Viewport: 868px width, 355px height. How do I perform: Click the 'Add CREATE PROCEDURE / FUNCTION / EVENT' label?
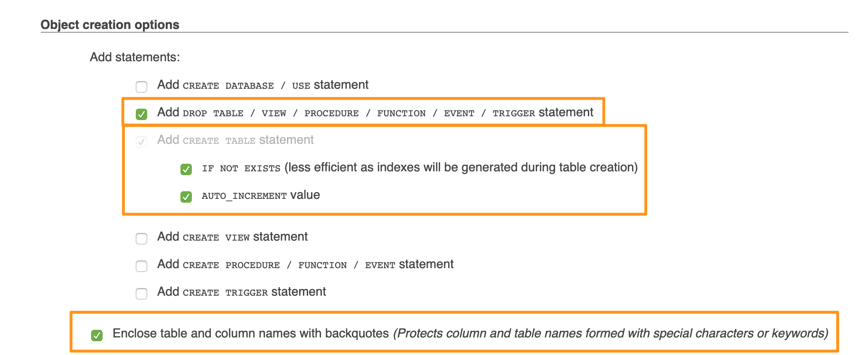(x=305, y=264)
